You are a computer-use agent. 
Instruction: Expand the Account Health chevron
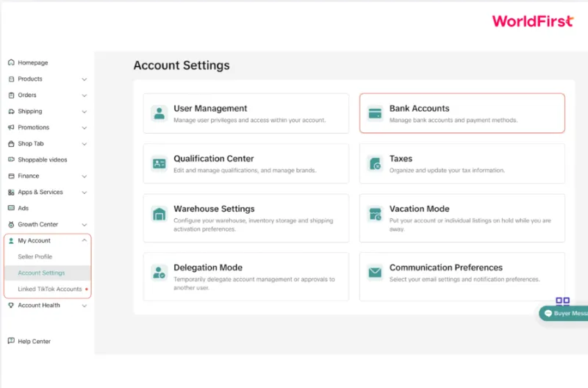(x=85, y=306)
